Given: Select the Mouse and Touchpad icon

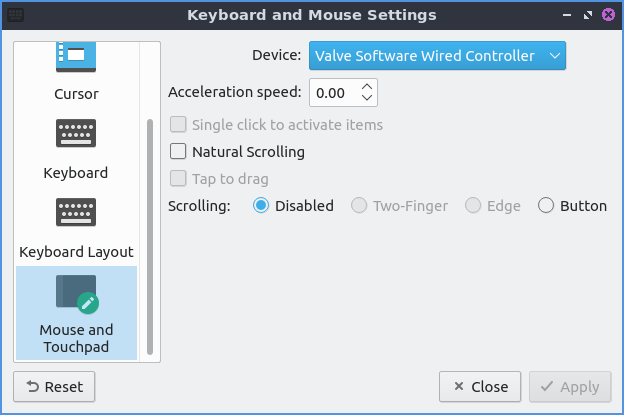Looking at the screenshot, I should [x=76, y=296].
